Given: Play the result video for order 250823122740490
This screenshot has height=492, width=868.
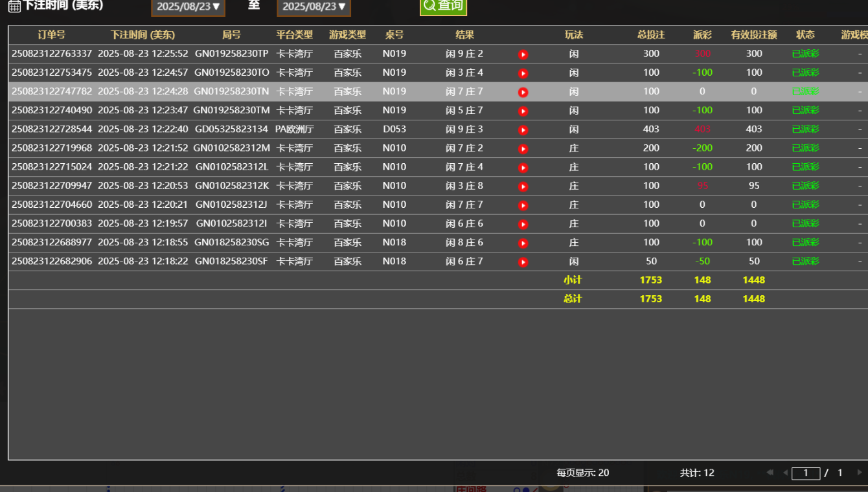Looking at the screenshot, I should (523, 111).
